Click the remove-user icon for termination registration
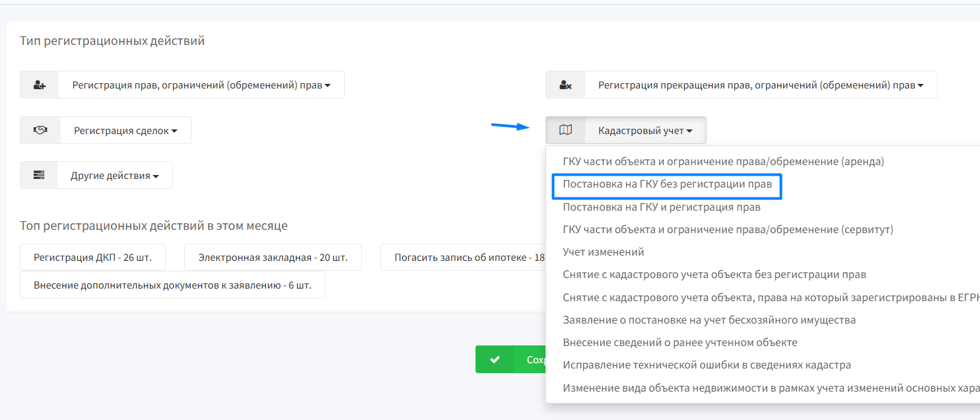 point(565,85)
